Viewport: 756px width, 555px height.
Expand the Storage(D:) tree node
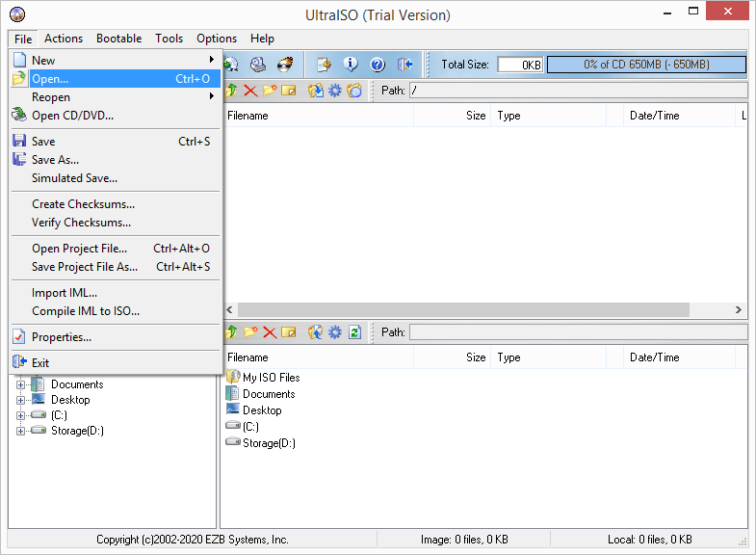tap(20, 431)
